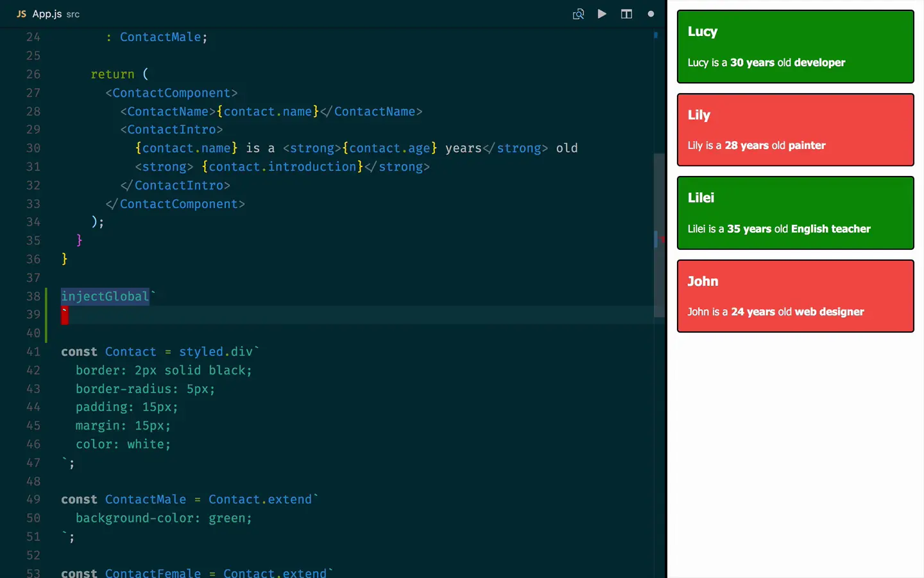Select the App.js editor tab
This screenshot has height=578, width=924.
pyautogui.click(x=48, y=14)
